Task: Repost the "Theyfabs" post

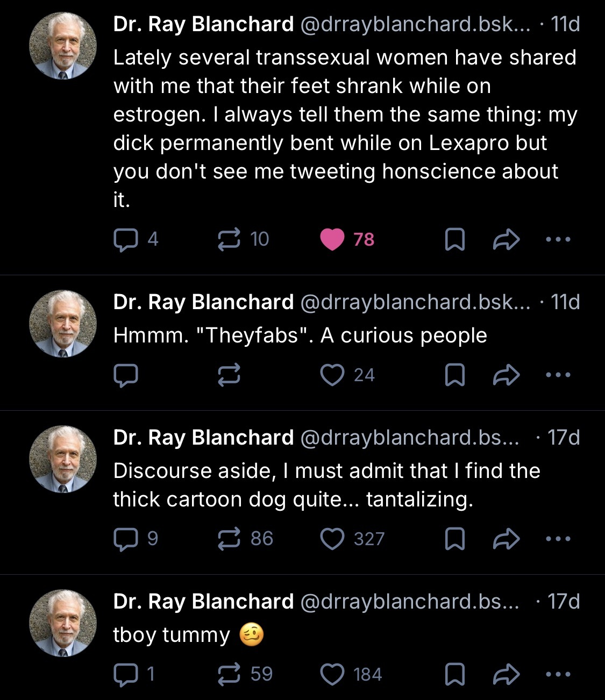Action: click(x=229, y=375)
